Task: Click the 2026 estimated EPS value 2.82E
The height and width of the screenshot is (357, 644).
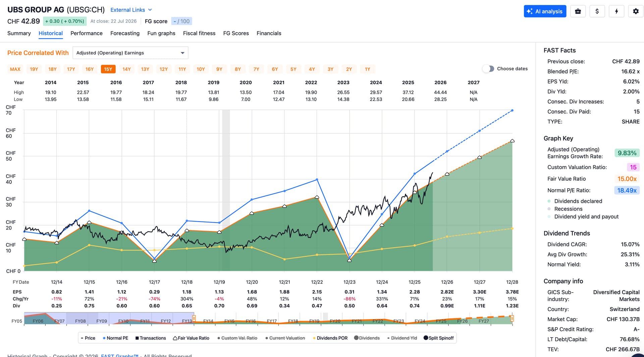Action: tap(447, 292)
